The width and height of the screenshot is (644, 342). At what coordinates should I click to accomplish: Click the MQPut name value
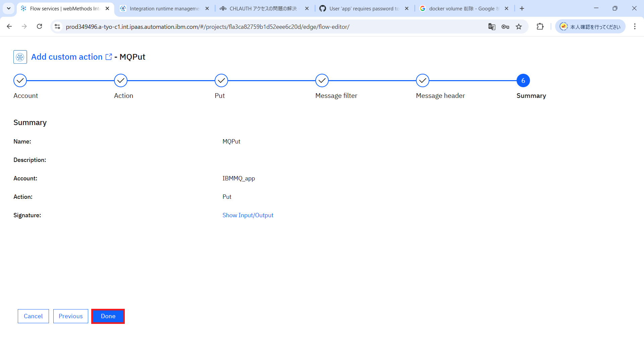click(x=231, y=141)
